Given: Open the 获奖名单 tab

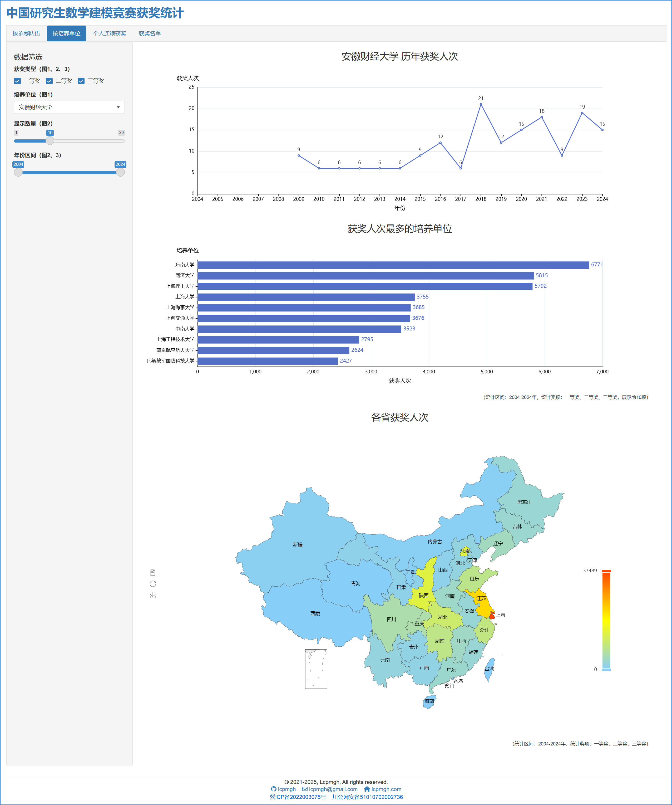Looking at the screenshot, I should (x=150, y=33).
